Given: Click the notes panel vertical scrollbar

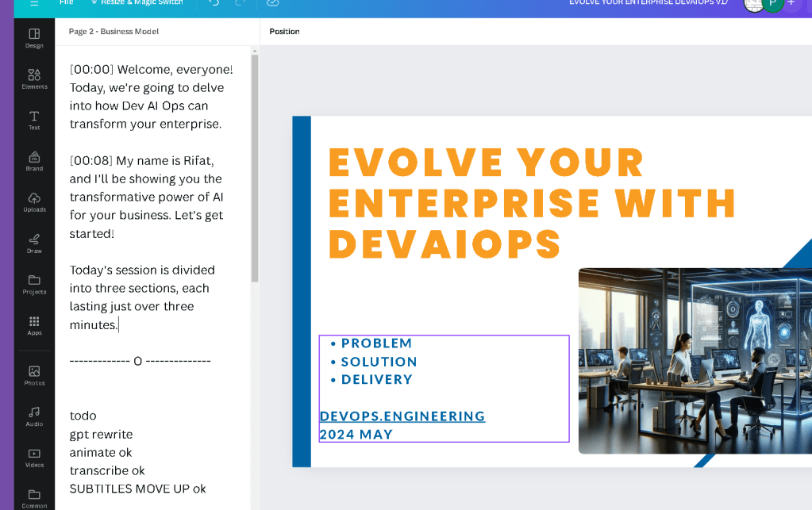Looking at the screenshot, I should click(254, 167).
